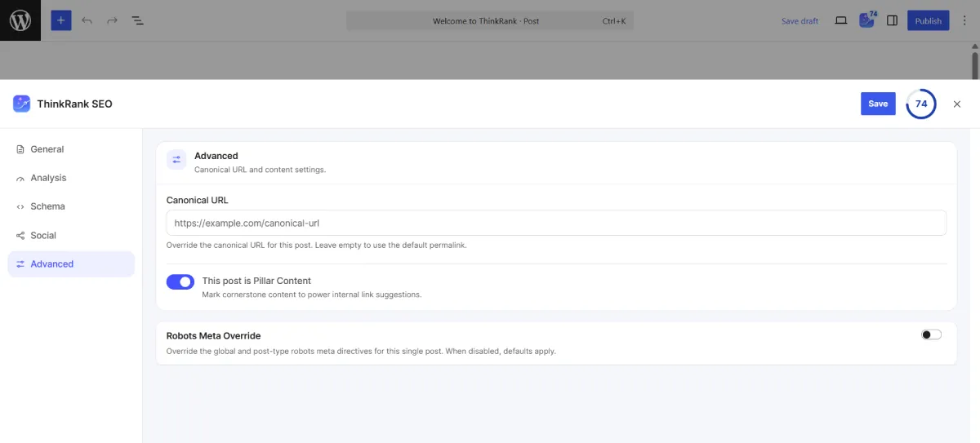Publish the post
980x443 pixels.
928,20
